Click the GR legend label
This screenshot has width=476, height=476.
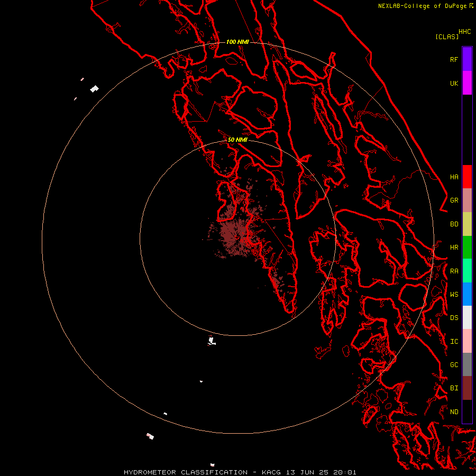tap(454, 200)
